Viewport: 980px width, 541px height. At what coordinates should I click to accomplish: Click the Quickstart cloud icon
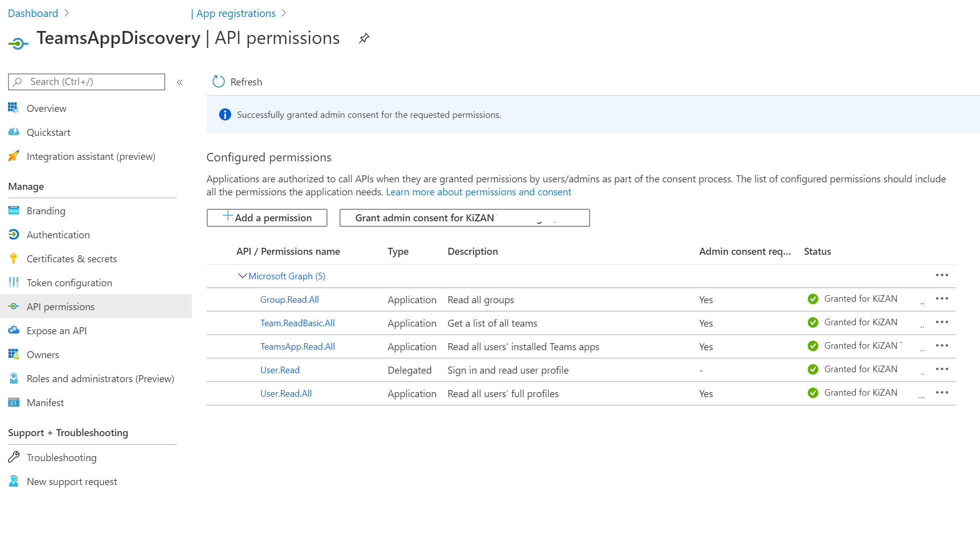13,132
